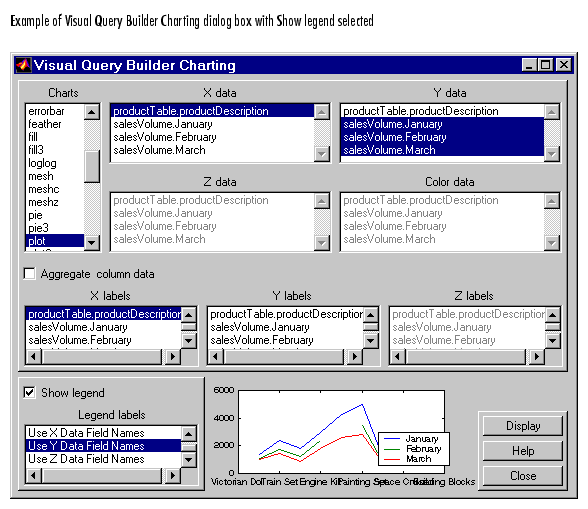Click the chart preview plot area
Image resolution: width=588 pixels, height=509 pixels.
341,432
